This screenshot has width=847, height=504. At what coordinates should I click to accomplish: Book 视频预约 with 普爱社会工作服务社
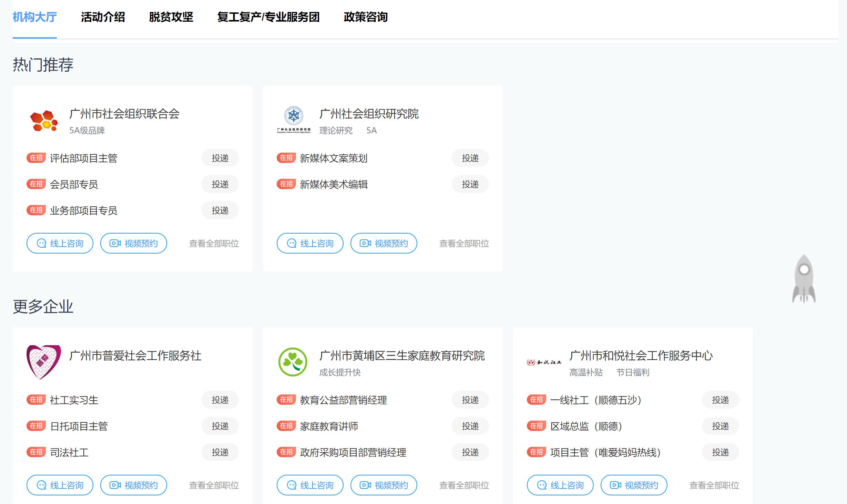(134, 485)
